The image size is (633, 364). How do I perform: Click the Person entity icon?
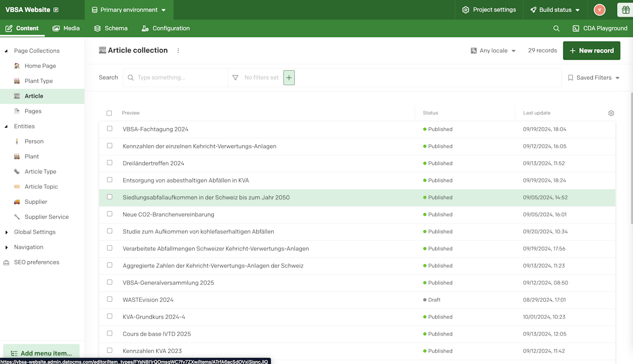[17, 141]
